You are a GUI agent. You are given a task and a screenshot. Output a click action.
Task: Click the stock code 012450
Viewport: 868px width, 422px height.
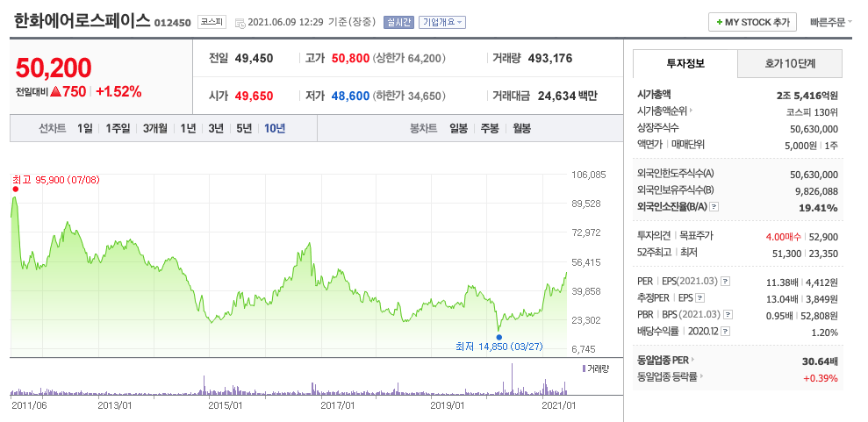click(x=173, y=23)
